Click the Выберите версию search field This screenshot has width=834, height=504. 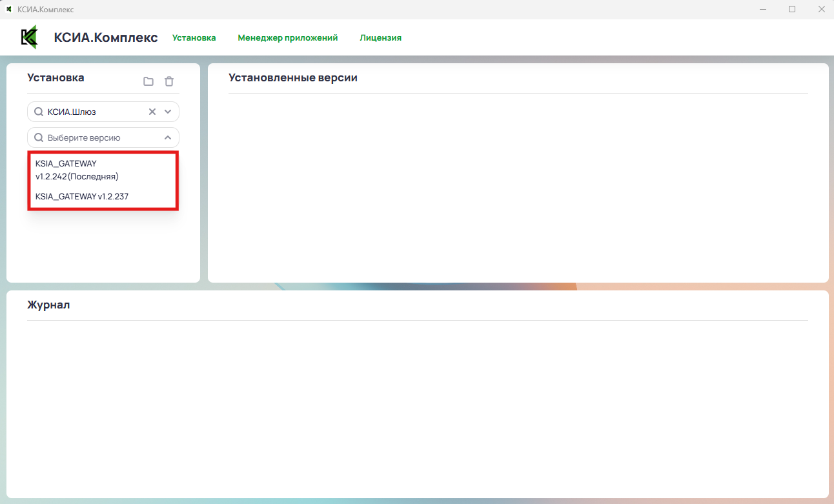(x=97, y=137)
